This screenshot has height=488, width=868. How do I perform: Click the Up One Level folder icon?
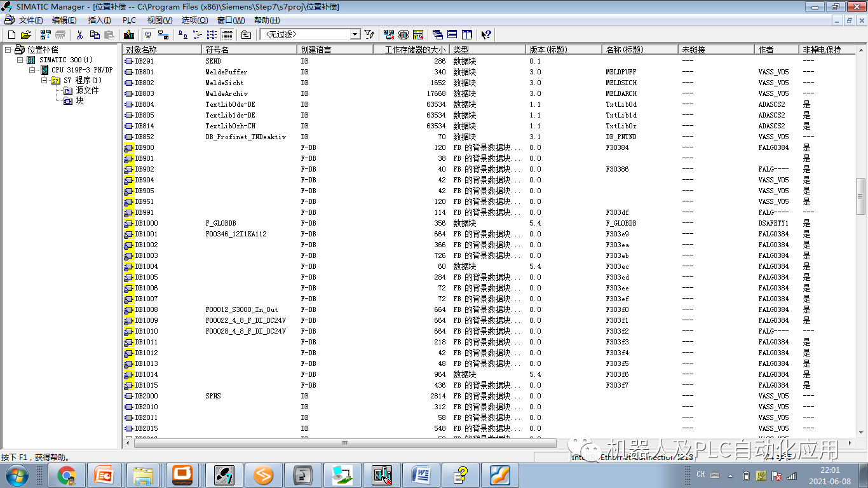pos(246,34)
